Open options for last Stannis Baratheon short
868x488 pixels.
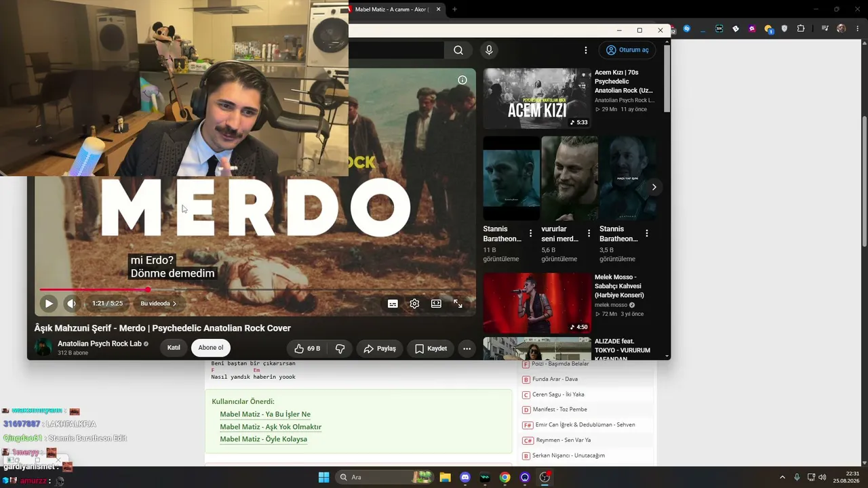click(x=647, y=233)
